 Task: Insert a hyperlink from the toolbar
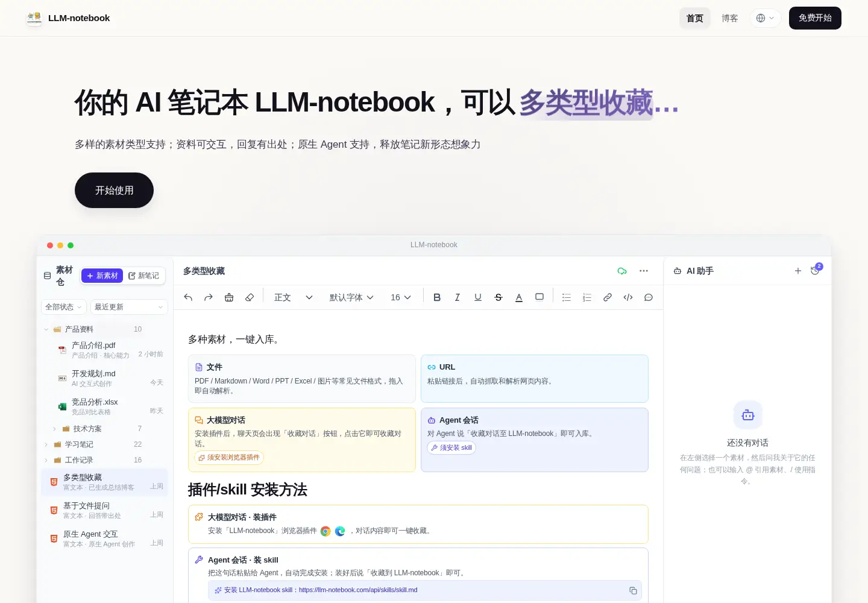(x=608, y=297)
